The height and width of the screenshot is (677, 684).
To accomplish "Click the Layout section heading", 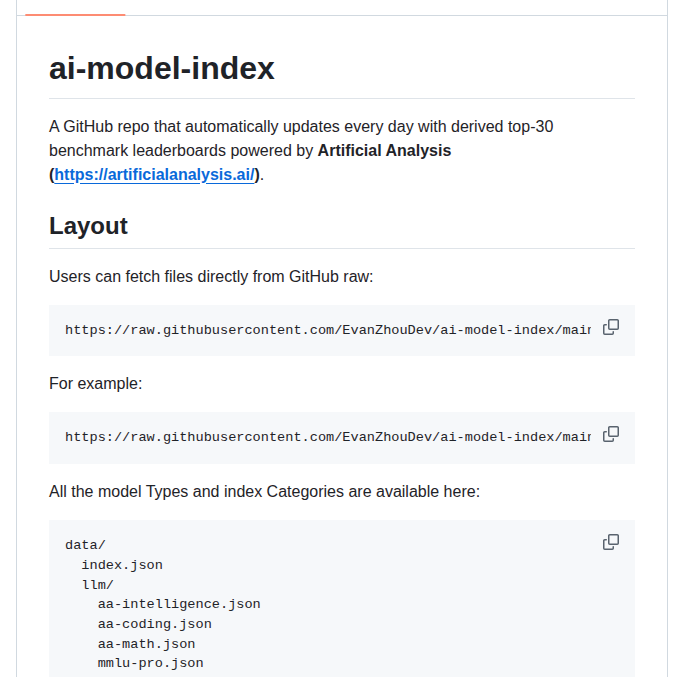I will tap(88, 226).
